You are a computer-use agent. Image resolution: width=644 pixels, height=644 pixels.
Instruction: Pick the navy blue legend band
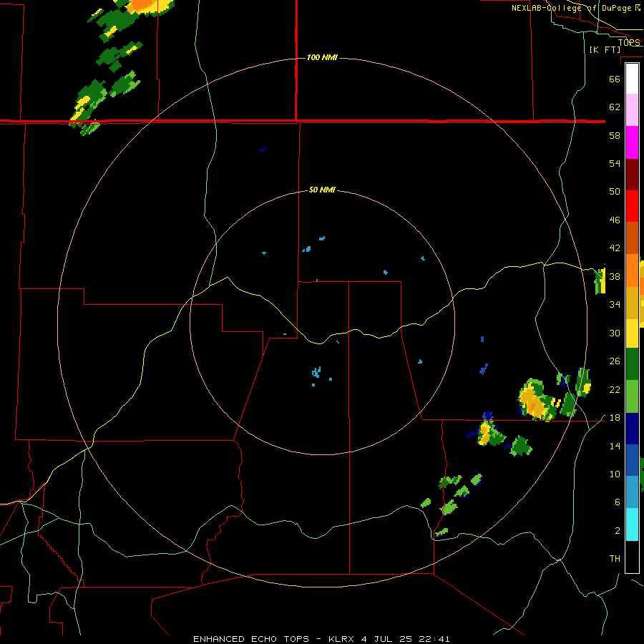click(x=632, y=429)
